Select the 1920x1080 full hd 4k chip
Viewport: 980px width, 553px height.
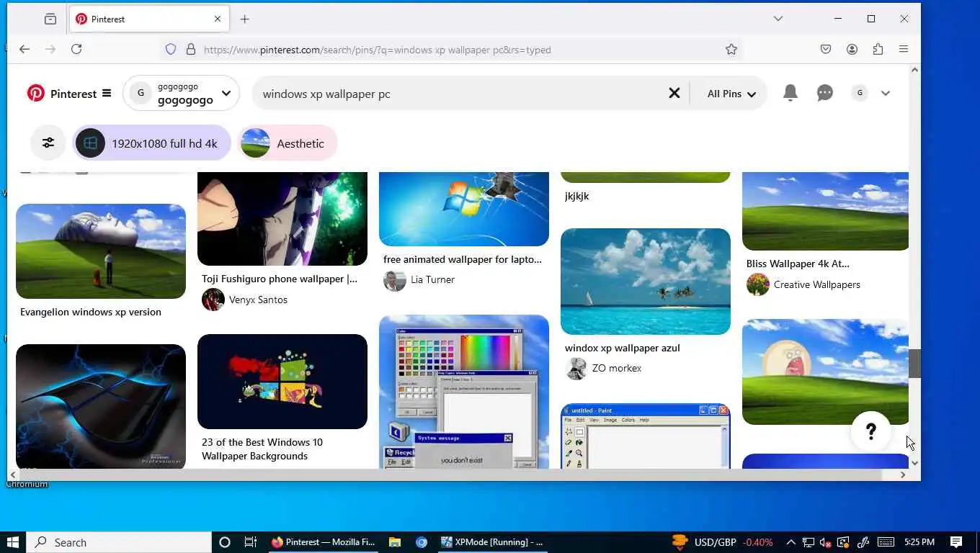click(x=151, y=143)
